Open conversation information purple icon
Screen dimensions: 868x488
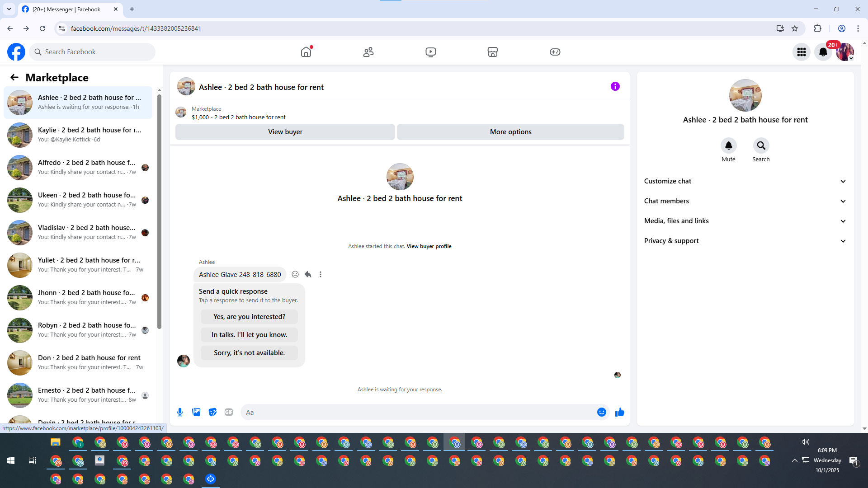pyautogui.click(x=615, y=86)
